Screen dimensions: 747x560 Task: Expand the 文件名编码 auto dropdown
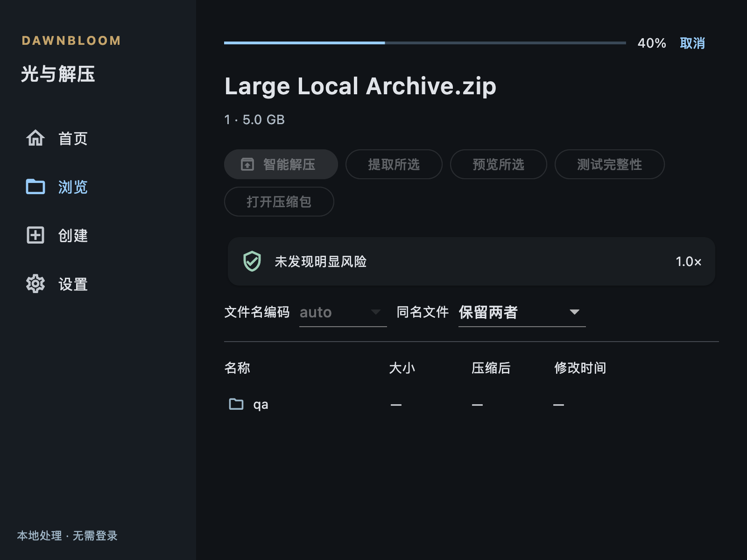[343, 312]
